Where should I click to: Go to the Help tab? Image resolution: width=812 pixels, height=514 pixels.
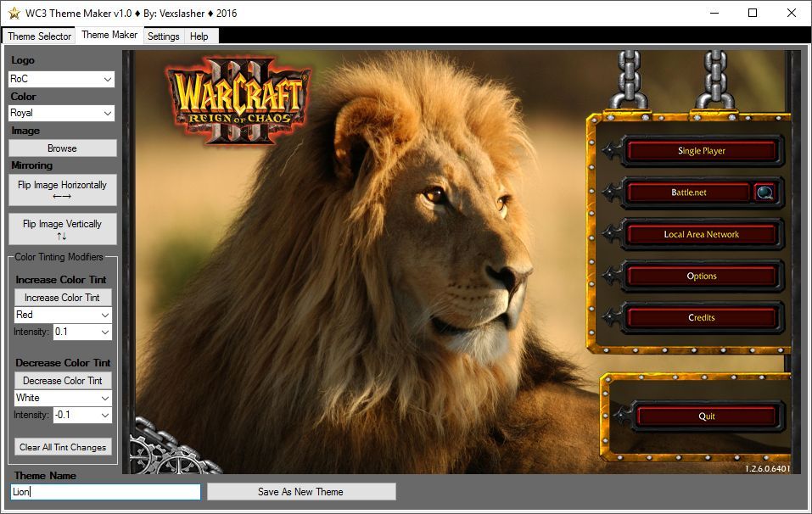click(199, 36)
